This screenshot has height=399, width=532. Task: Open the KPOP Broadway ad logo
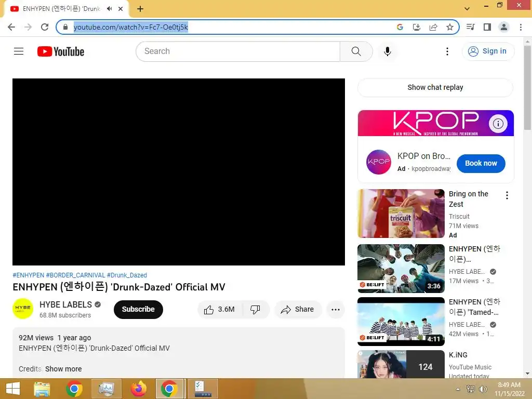[x=379, y=162]
